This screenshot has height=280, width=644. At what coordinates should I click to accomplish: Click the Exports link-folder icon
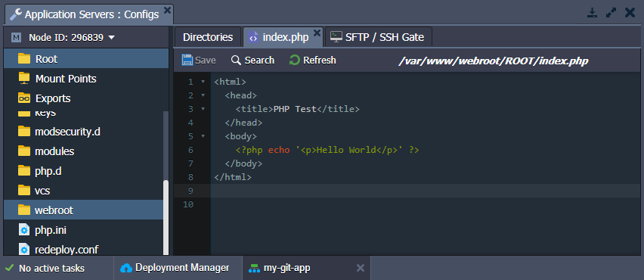25,98
